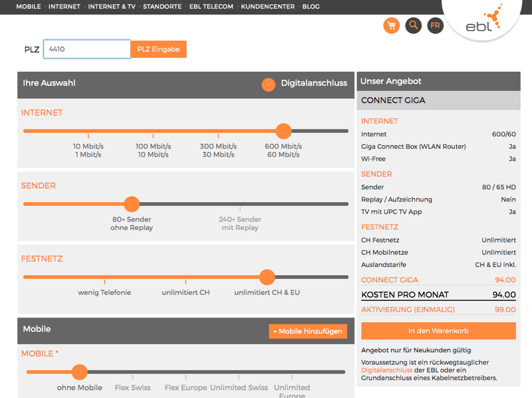Select Unlimited Europe mobile option
Screen dimensions: 532x398
(x=292, y=391)
